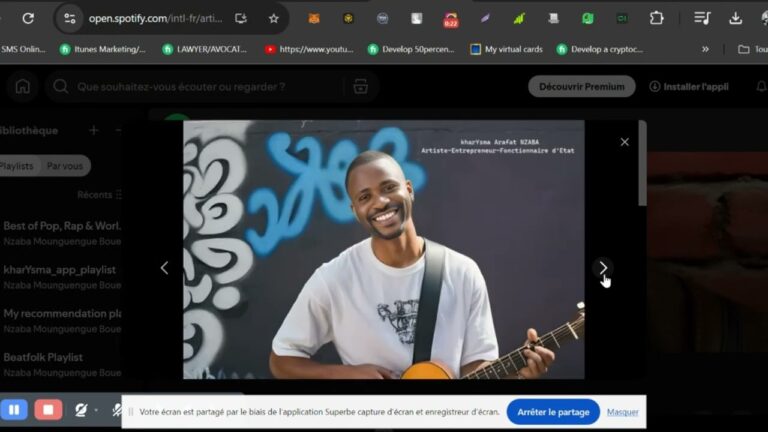Toggle the recorder annotation pen icon

[x=81, y=410]
